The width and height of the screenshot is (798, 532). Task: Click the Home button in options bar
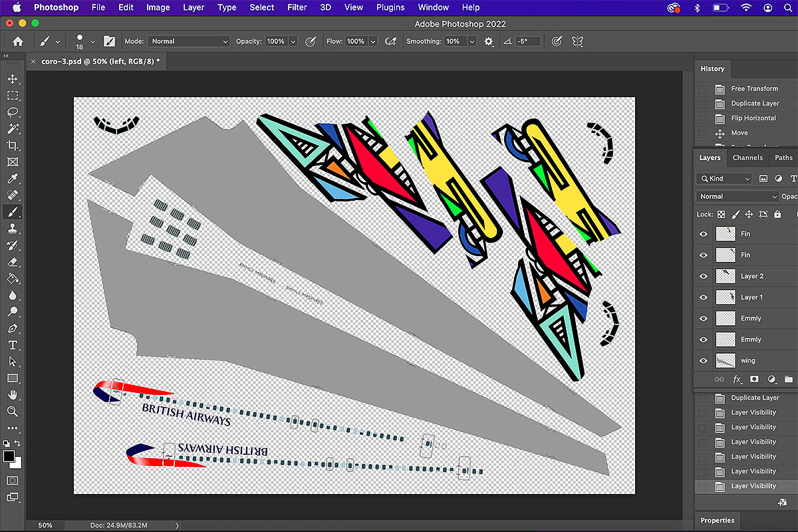point(18,41)
